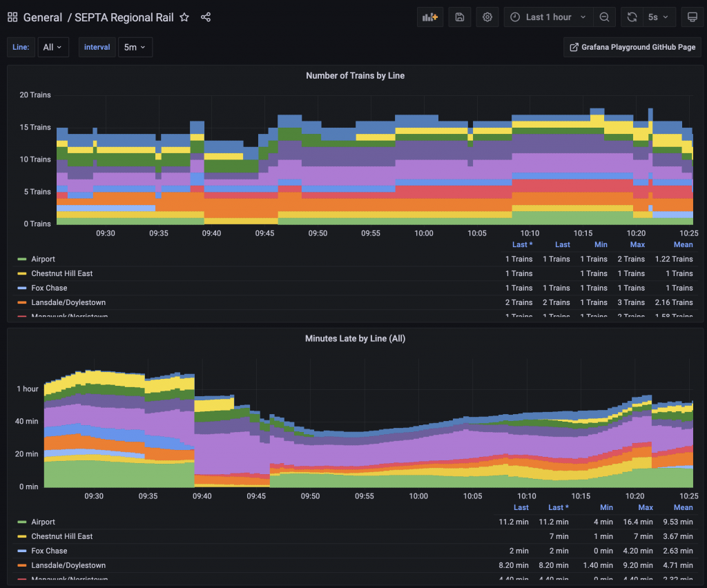Click the 16.4 min Airport max value
The width and height of the screenshot is (707, 588).
tap(637, 522)
